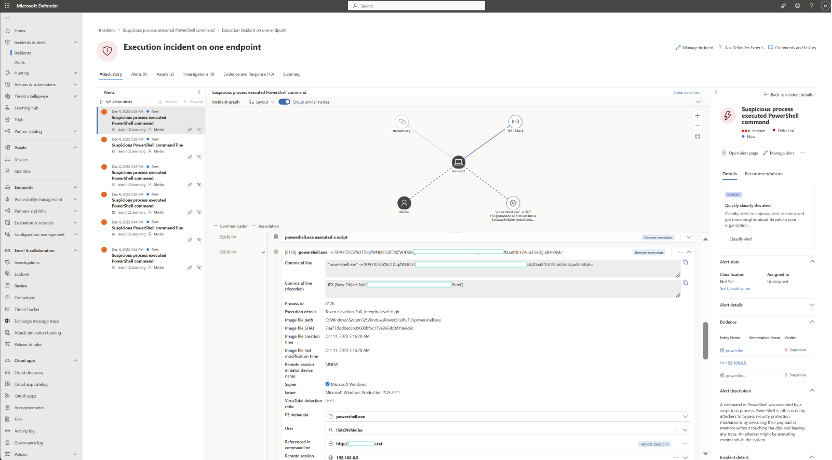Switch to the Alerts tab

(x=139, y=74)
